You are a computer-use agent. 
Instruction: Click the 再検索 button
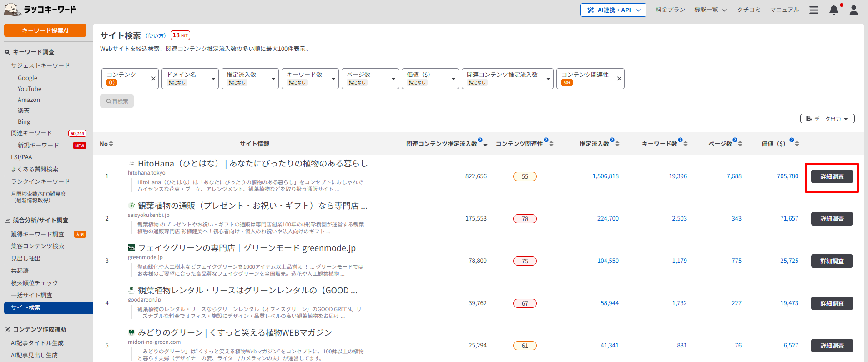coord(117,101)
